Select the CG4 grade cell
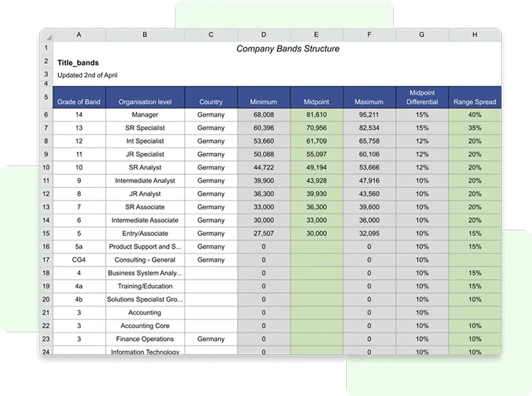 click(x=79, y=260)
